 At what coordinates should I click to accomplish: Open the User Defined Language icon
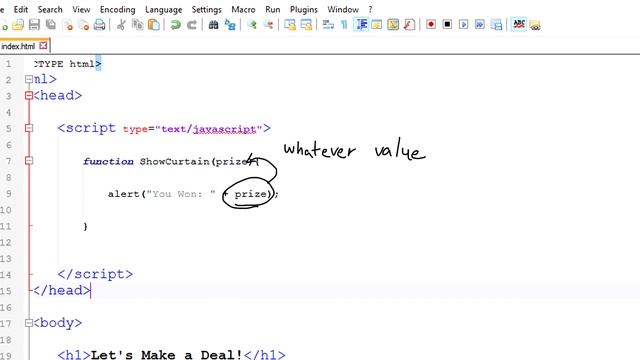[377, 25]
